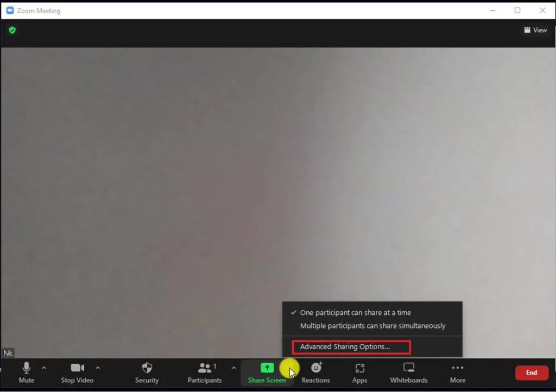The width and height of the screenshot is (556, 392).
Task: Open the Reactions panel
Action: [315, 372]
